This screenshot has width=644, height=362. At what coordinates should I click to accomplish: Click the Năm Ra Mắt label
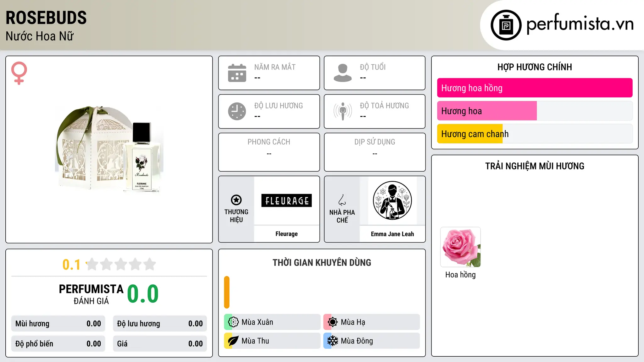pos(275,67)
